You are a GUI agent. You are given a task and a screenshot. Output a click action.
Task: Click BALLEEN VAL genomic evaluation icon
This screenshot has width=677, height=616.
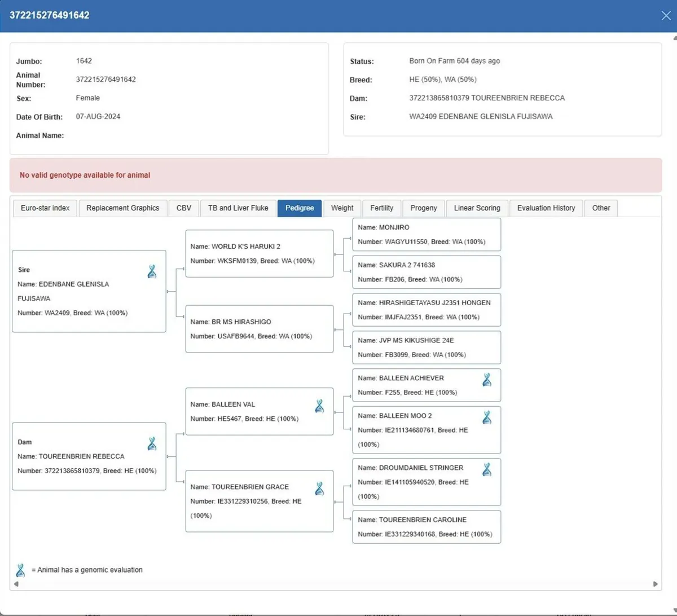(319, 406)
